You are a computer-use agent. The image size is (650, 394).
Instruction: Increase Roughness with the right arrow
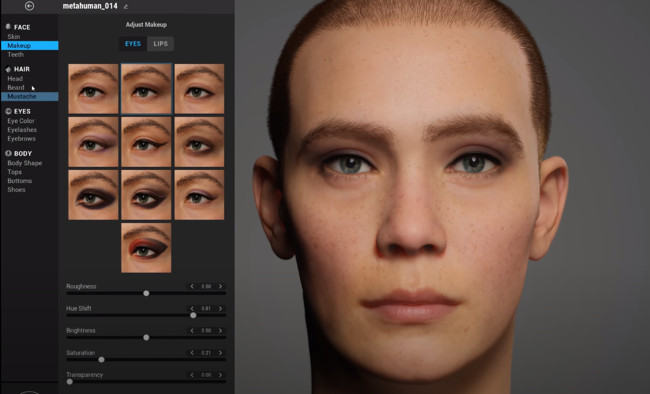pos(221,286)
